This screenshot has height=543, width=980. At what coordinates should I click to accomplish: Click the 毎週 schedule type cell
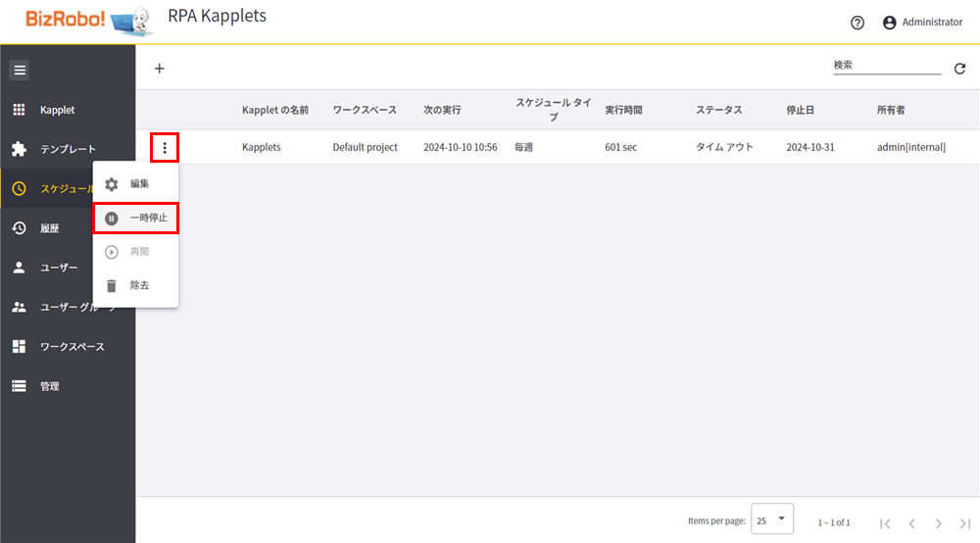point(523,147)
